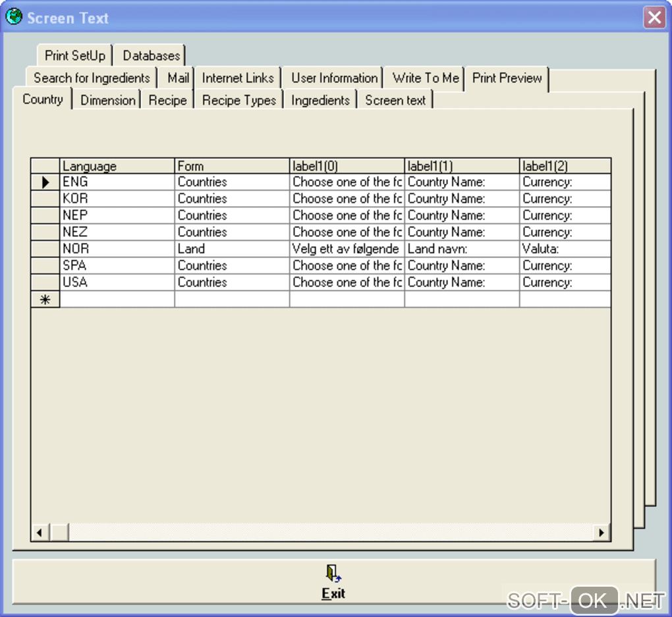Click the Land navn: cell
The width and height of the screenshot is (672, 617).
click(x=462, y=249)
